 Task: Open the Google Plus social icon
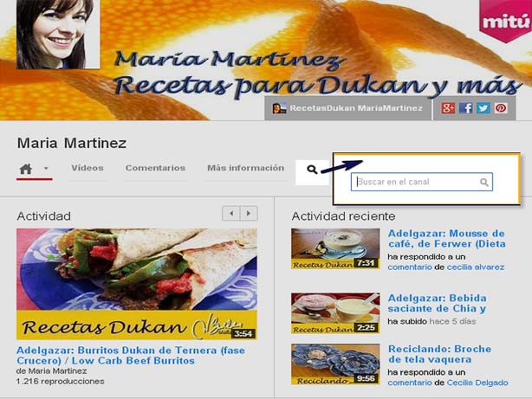pos(448,108)
